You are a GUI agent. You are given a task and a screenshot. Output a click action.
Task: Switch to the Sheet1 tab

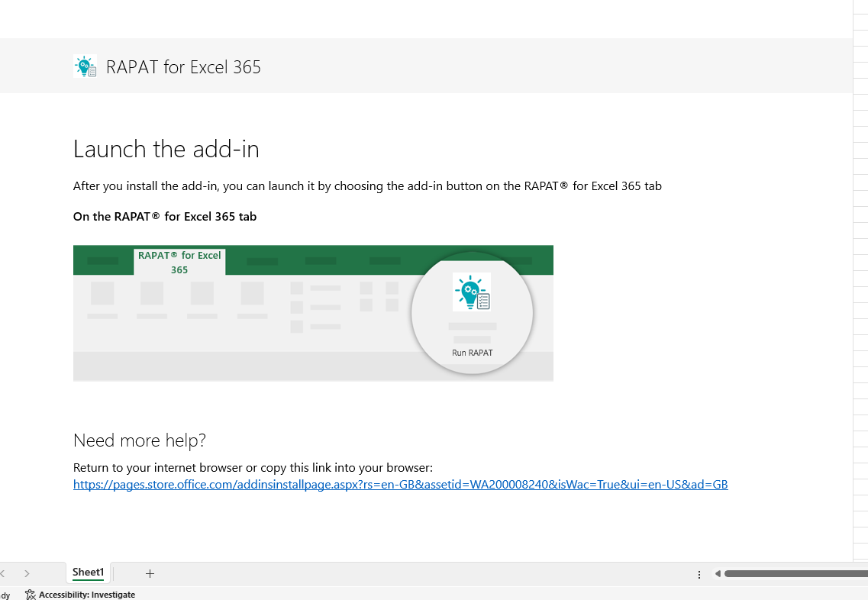88,572
